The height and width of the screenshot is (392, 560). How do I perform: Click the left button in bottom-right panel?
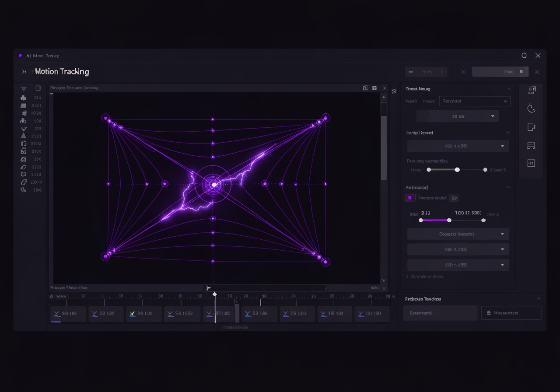[x=440, y=313]
